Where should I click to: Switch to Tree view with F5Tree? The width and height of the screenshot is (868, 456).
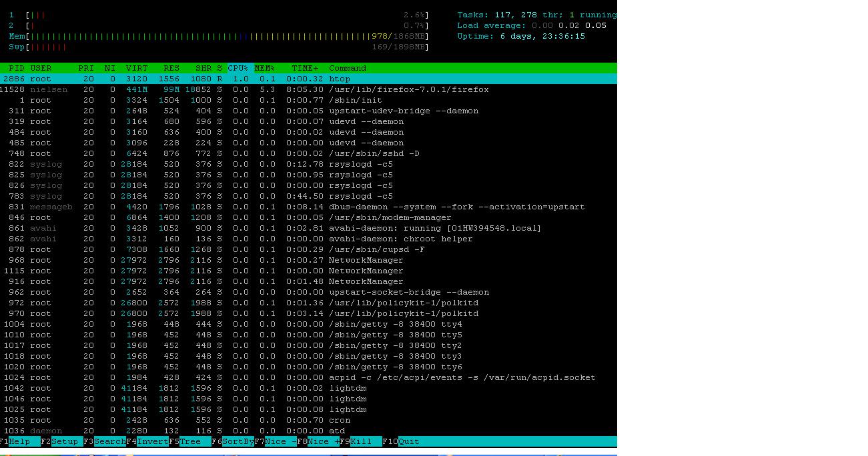pyautogui.click(x=188, y=441)
